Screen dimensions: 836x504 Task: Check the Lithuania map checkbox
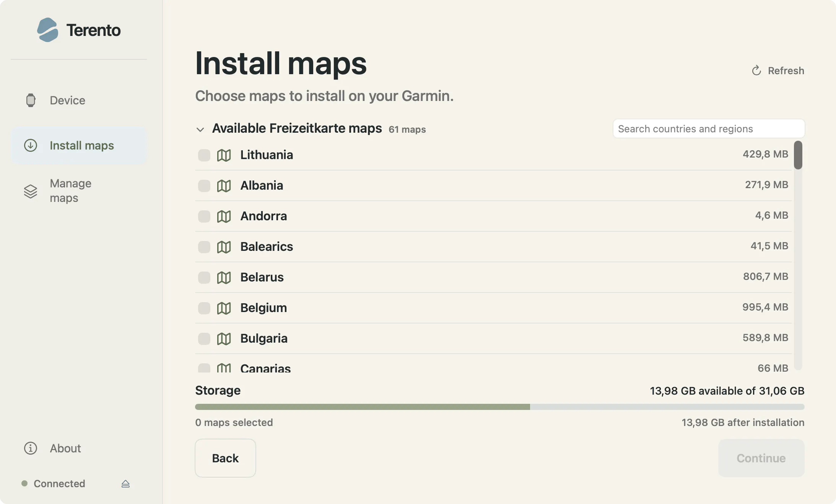[x=204, y=155]
